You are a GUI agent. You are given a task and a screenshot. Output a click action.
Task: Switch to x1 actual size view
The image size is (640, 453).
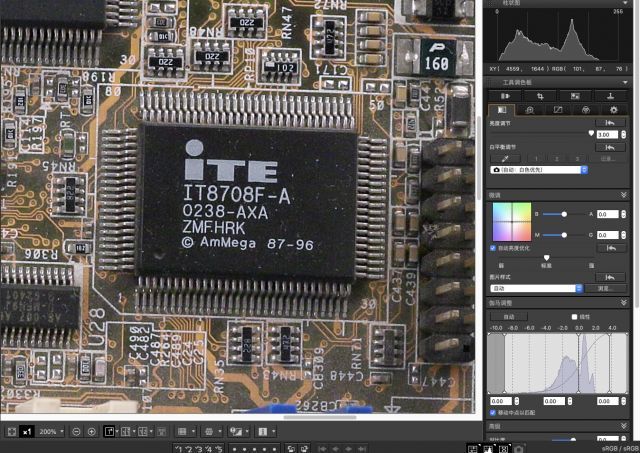coord(27,431)
